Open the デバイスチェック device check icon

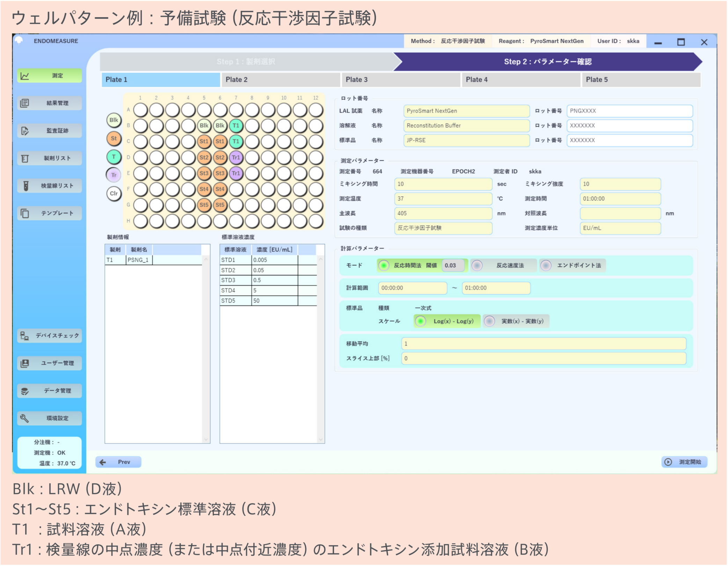[x=25, y=336]
